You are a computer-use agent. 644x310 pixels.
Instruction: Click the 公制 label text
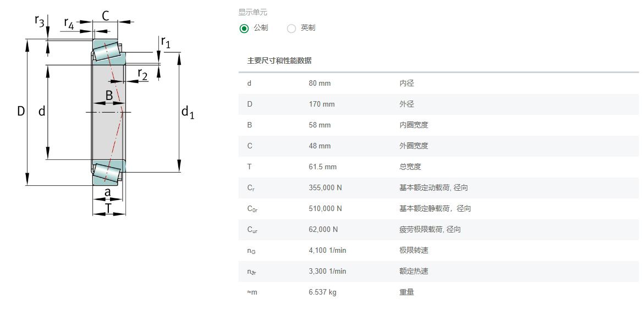tap(261, 28)
